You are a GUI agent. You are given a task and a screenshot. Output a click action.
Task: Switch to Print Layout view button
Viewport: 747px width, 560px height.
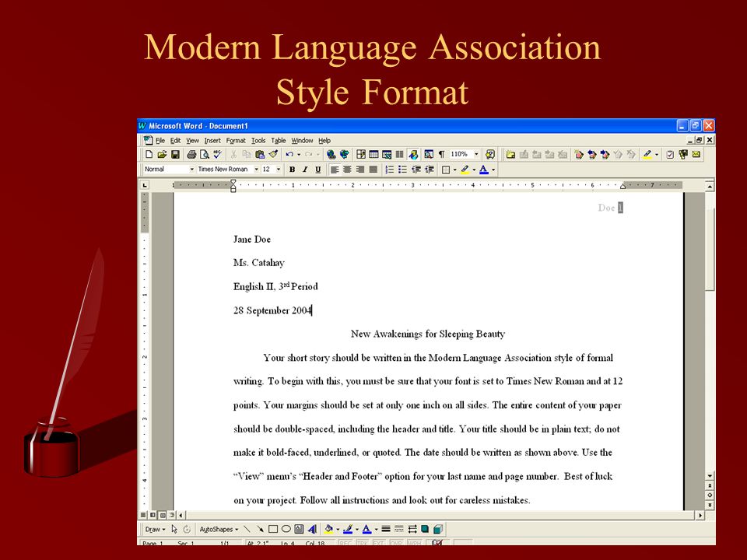(x=163, y=515)
